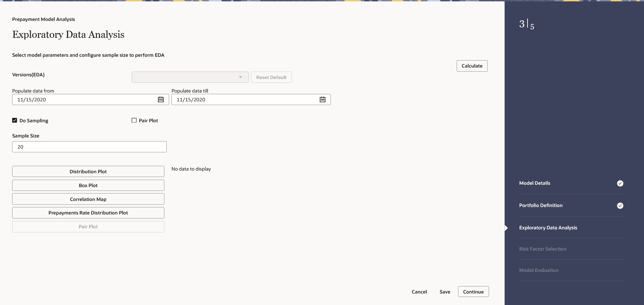Enable the Pair Plot checkbox
The height and width of the screenshot is (305, 644).
pos(134,120)
